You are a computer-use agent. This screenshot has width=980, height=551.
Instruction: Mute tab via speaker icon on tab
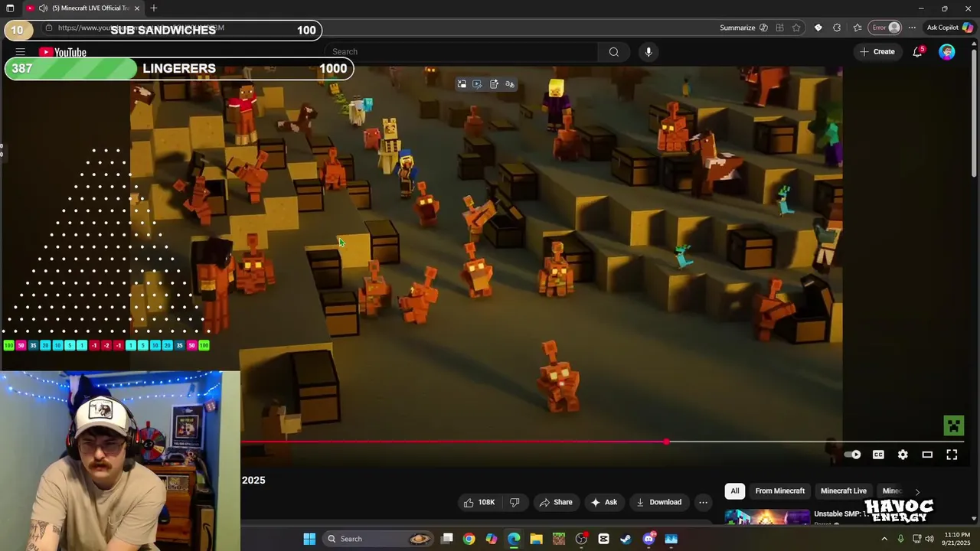[43, 8]
